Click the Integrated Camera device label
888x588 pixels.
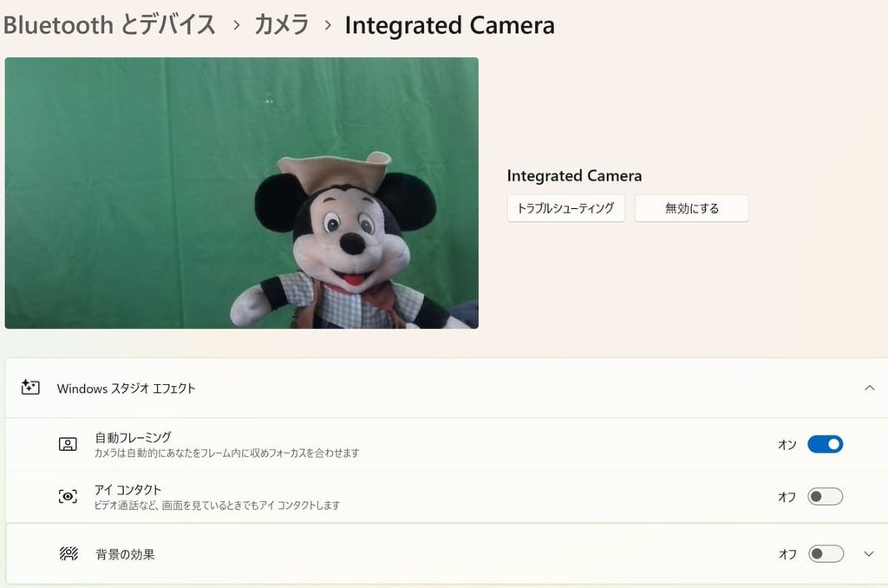point(574,176)
